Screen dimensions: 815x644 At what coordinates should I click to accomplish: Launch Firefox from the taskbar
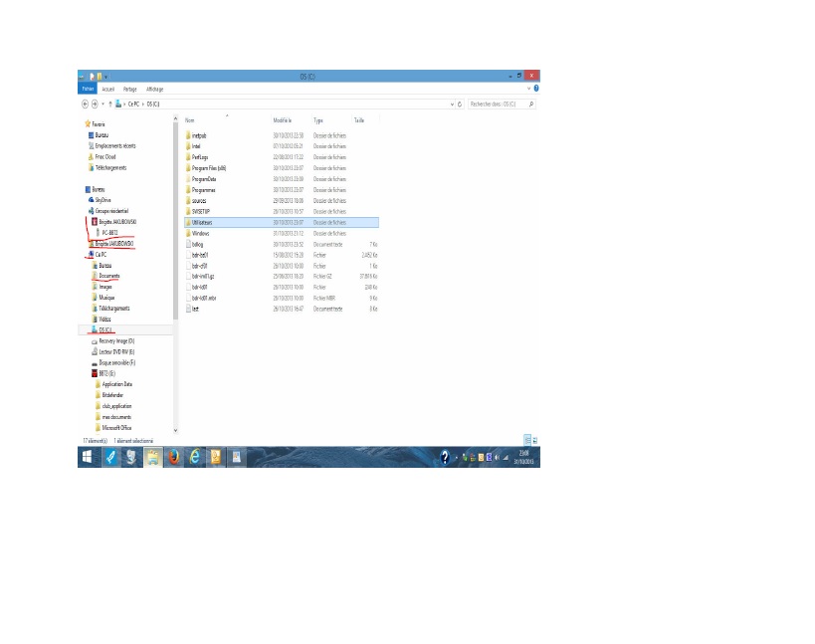[173, 457]
